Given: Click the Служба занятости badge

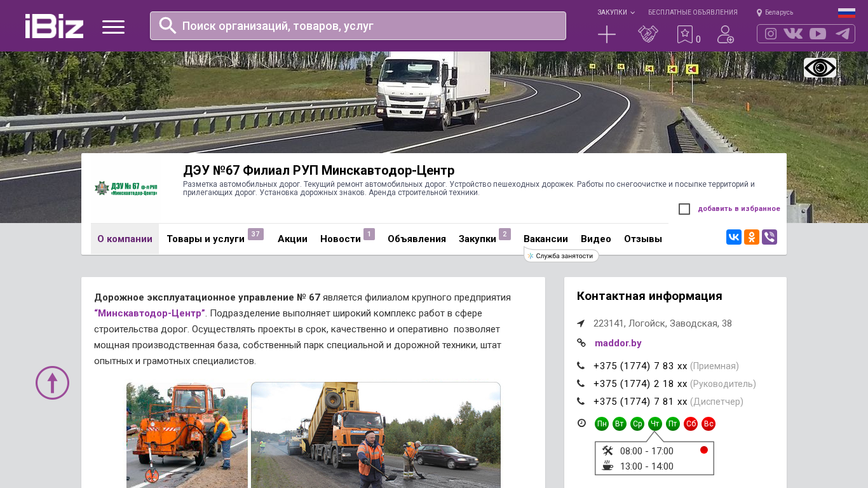Looking at the screenshot, I should coord(562,256).
